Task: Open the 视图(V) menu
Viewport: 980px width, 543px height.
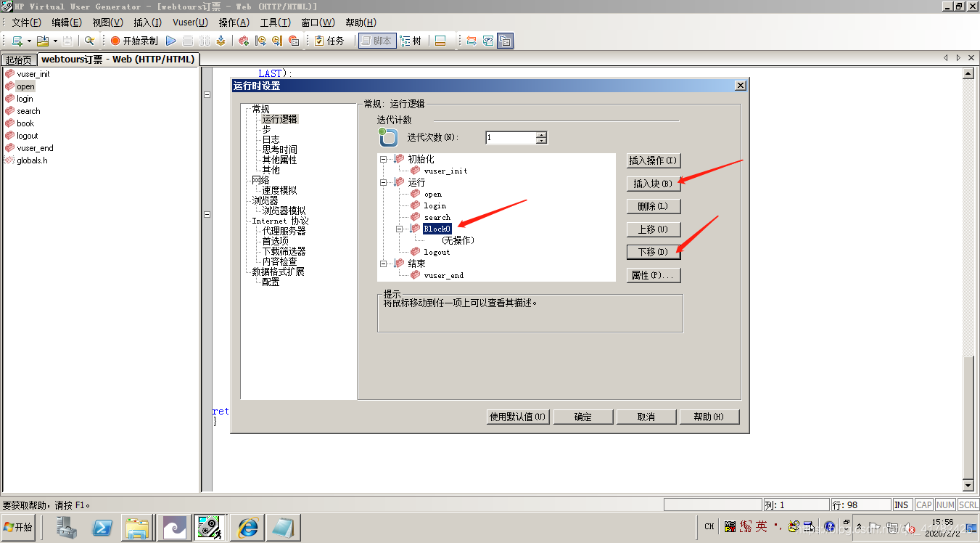Action: pyautogui.click(x=107, y=23)
